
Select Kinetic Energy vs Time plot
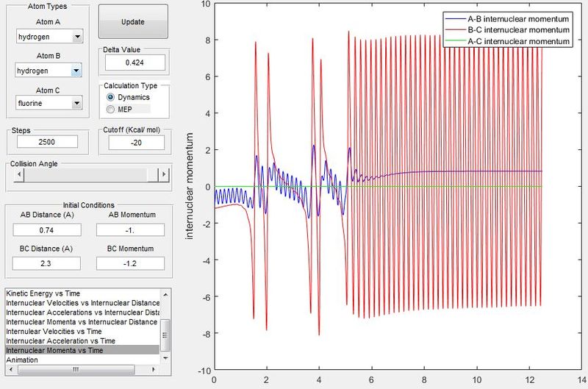click(x=82, y=293)
